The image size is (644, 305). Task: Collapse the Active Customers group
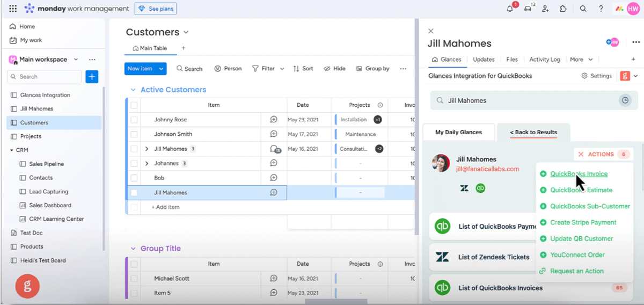pyautogui.click(x=133, y=90)
